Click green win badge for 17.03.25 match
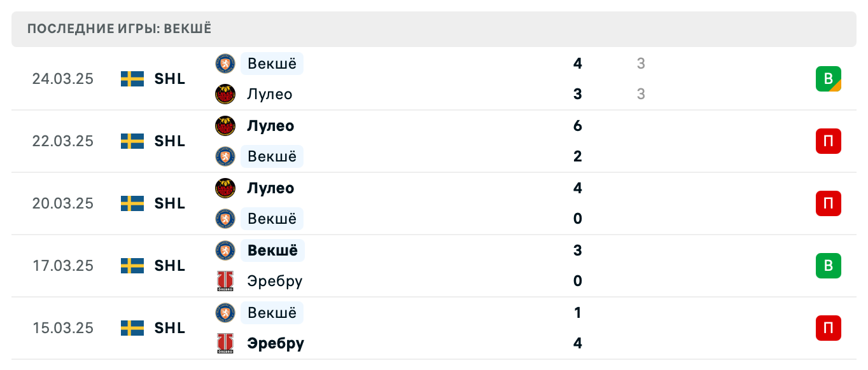 pos(828,266)
